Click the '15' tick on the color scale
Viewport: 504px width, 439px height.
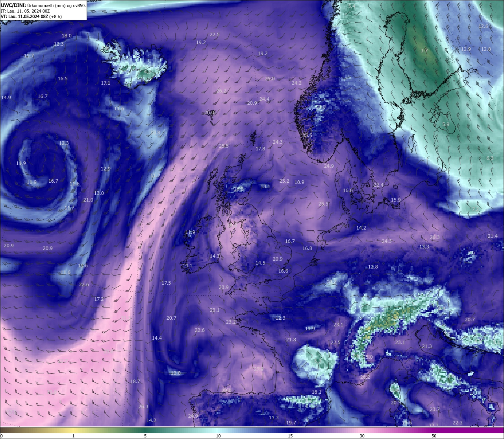[x=290, y=436]
